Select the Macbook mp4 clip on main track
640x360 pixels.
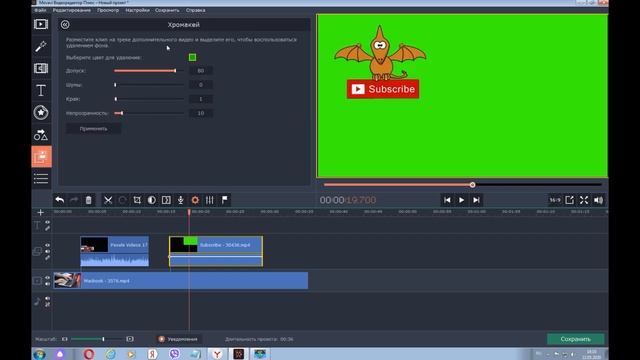pos(181,281)
